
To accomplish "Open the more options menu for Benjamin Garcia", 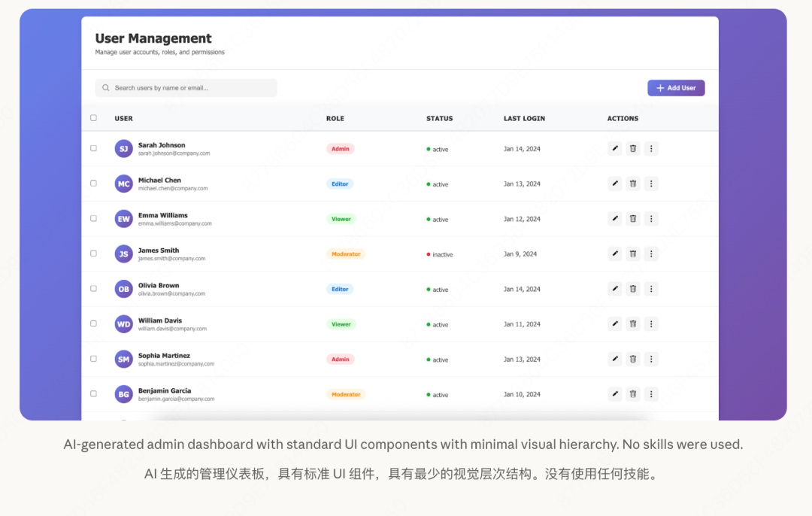I will tap(651, 393).
